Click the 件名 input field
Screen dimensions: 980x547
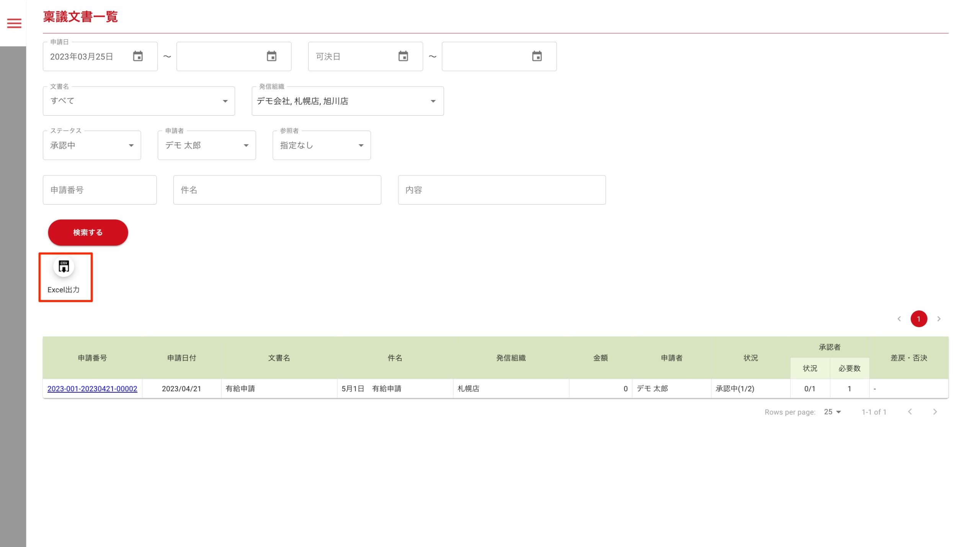[277, 190]
